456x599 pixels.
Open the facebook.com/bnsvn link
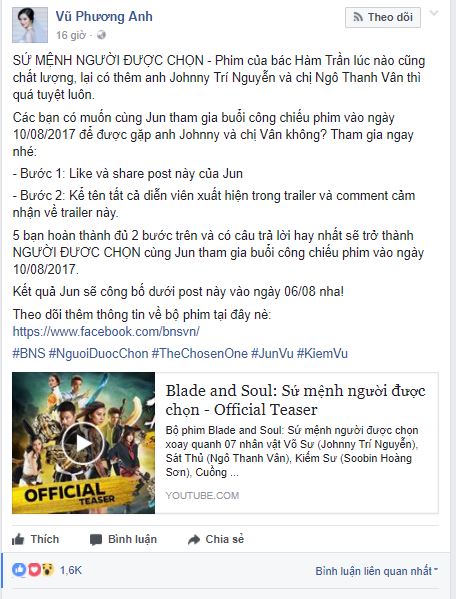pyautogui.click(x=106, y=331)
